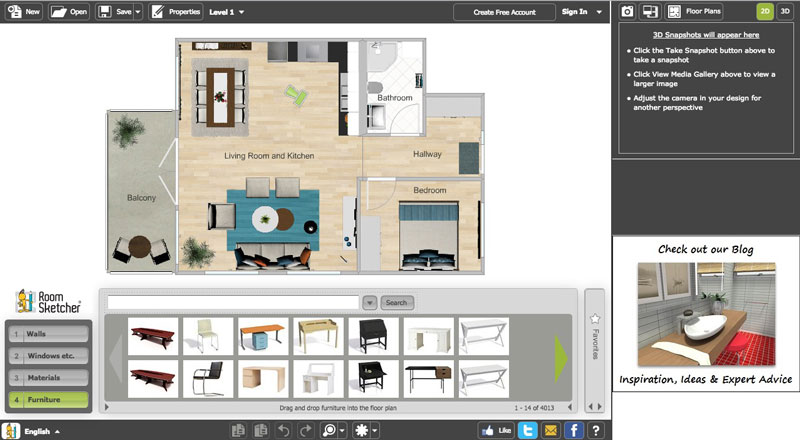Viewport: 800px width, 440px height.
Task: Click the redo arrow icon
Action: pos(306,430)
